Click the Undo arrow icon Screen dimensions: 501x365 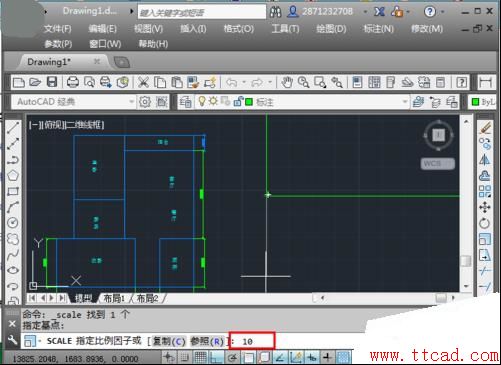[231, 82]
